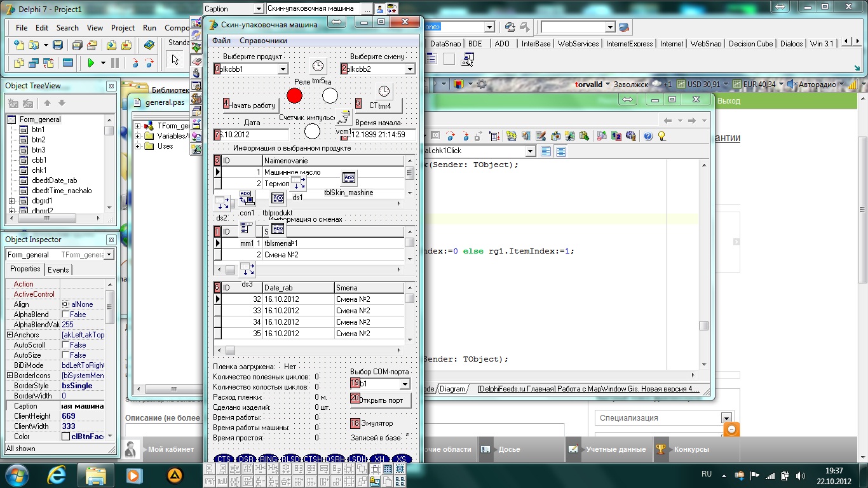Open the COM port selection dropdown
The height and width of the screenshot is (488, 868).
pos(404,384)
